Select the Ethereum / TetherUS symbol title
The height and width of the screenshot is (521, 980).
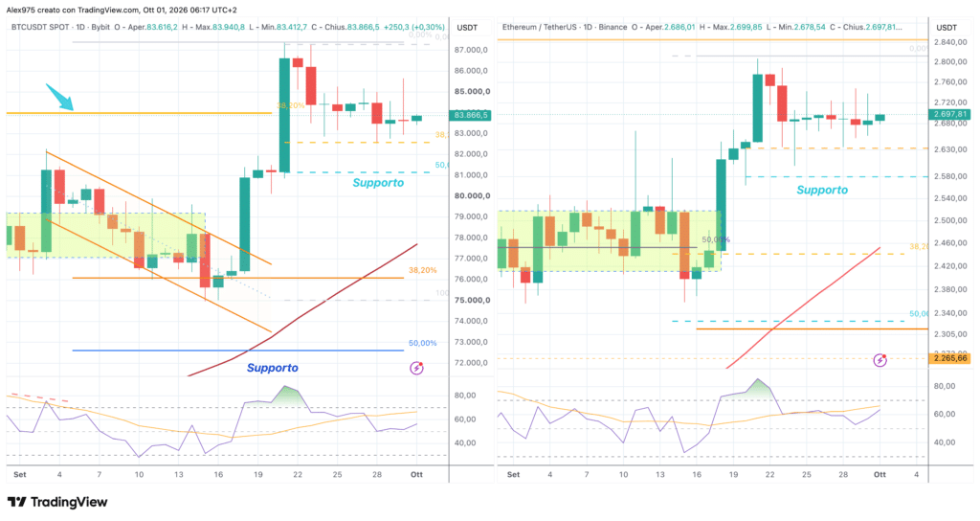pyautogui.click(x=540, y=28)
